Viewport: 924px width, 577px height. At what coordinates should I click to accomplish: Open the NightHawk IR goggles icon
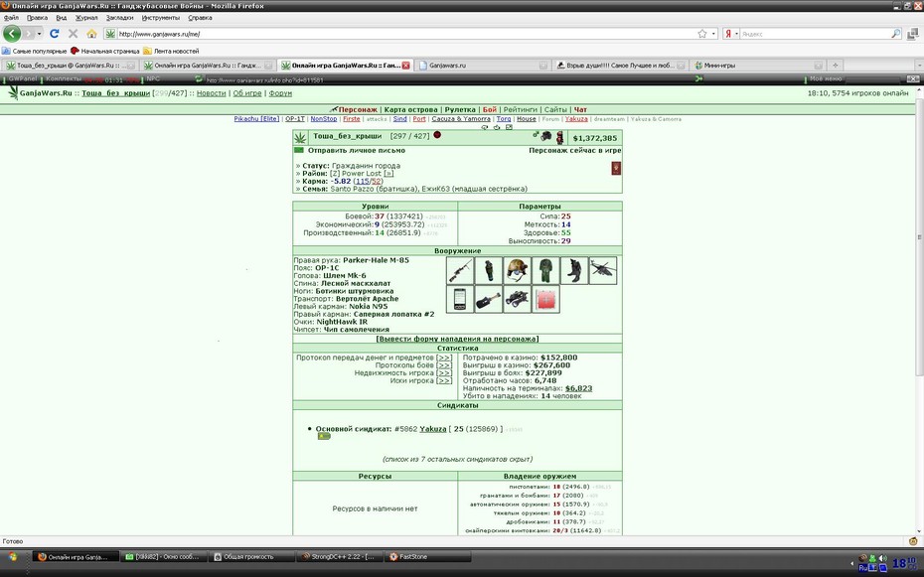click(518, 299)
